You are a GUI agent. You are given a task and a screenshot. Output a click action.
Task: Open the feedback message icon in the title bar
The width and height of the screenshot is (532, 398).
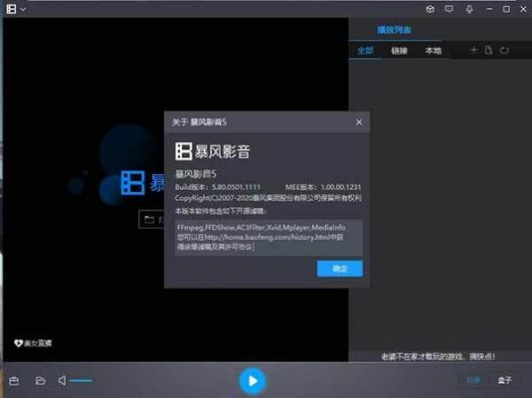tap(448, 9)
